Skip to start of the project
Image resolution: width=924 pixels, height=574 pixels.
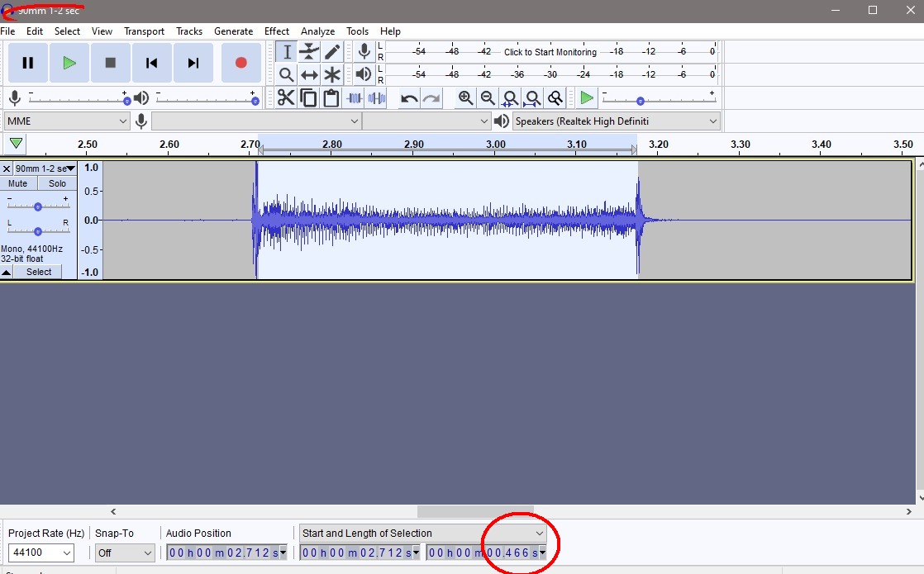(151, 63)
